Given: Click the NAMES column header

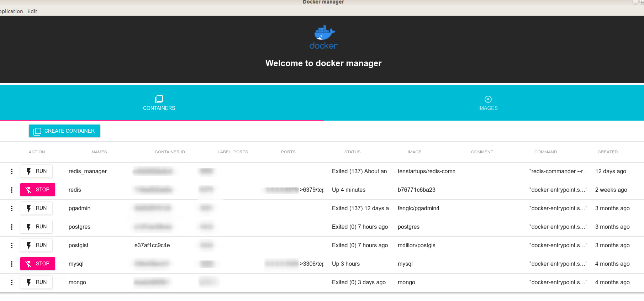Looking at the screenshot, I should point(99,152).
